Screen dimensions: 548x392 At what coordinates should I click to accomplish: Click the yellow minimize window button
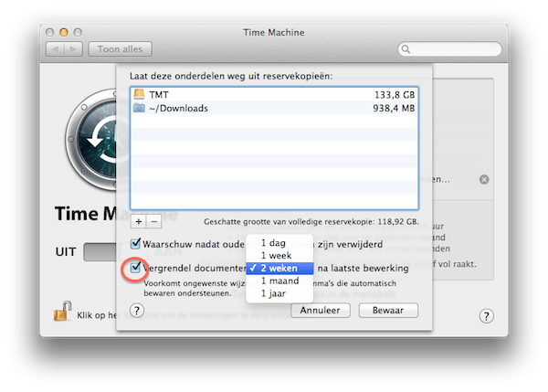pyautogui.click(x=64, y=32)
